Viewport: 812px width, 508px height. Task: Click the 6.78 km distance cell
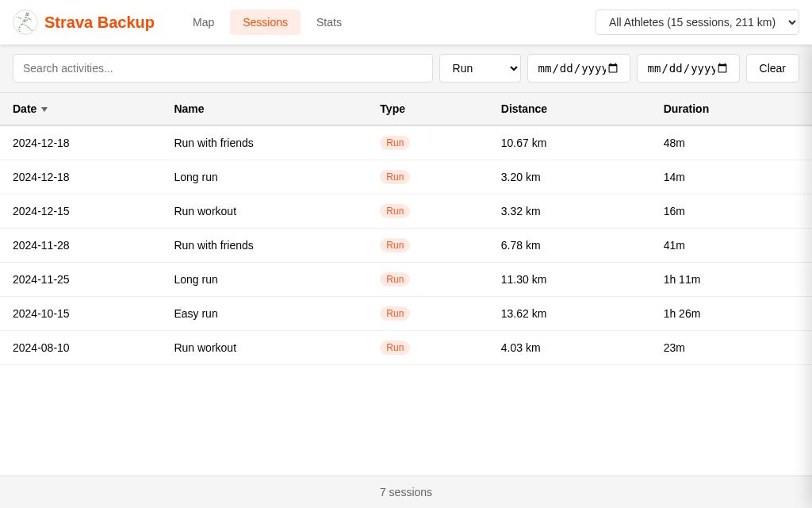tap(520, 245)
